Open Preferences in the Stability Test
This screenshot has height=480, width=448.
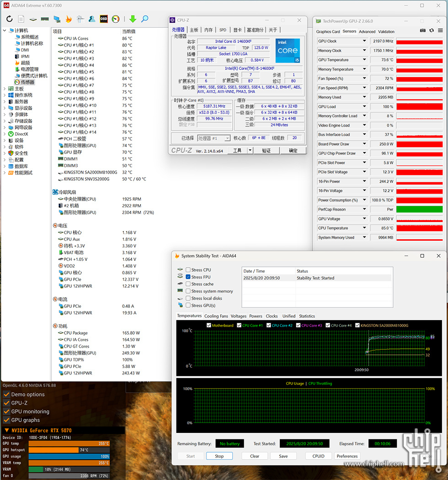tap(347, 456)
